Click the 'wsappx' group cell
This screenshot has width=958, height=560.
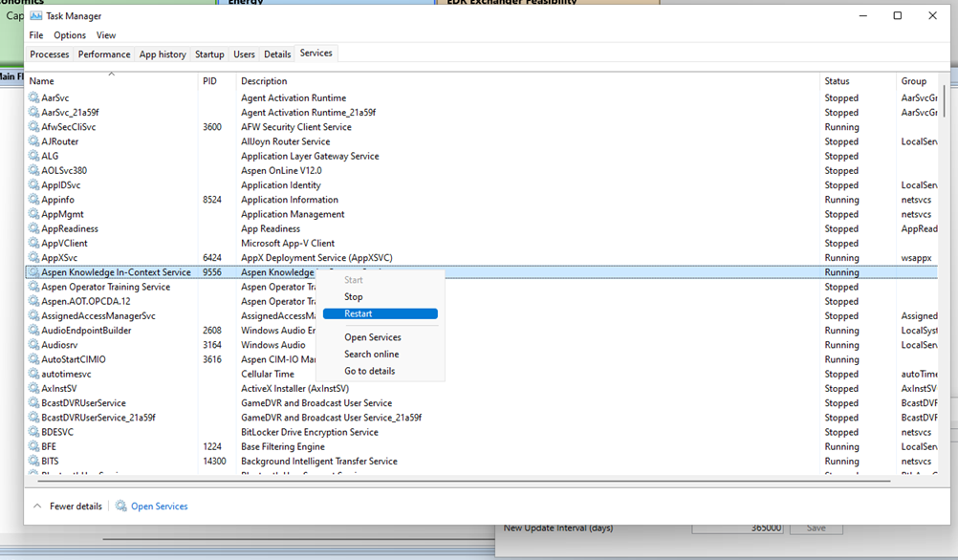pos(916,258)
